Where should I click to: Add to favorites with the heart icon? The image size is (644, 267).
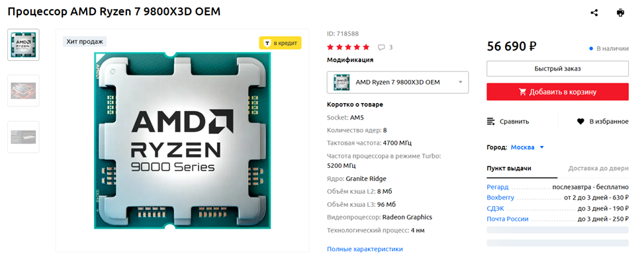580,122
